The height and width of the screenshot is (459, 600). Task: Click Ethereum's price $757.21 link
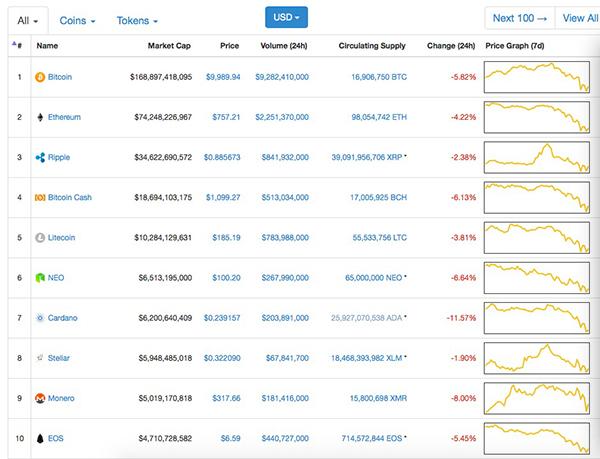(226, 117)
